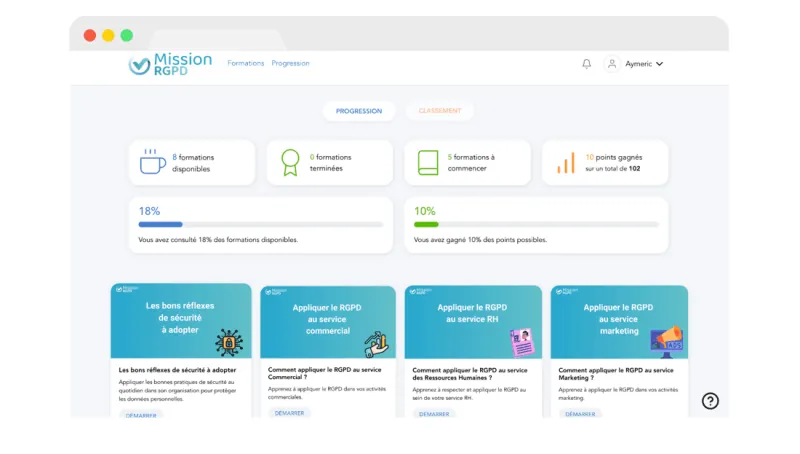Screen dimensions: 800x454
Task: Click the green maximize window button
Action: (x=127, y=35)
